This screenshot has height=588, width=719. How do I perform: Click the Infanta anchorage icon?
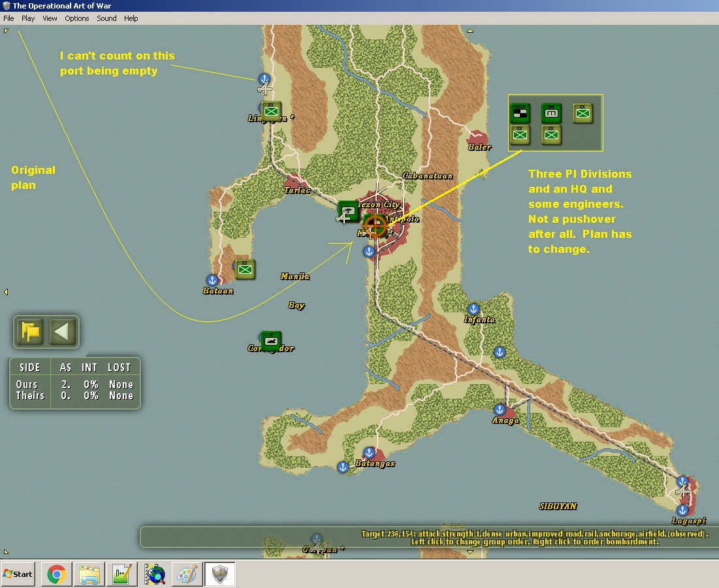pyautogui.click(x=473, y=308)
